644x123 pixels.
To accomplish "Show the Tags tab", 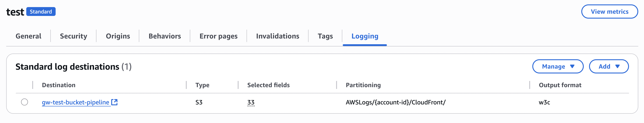I will coord(325,36).
